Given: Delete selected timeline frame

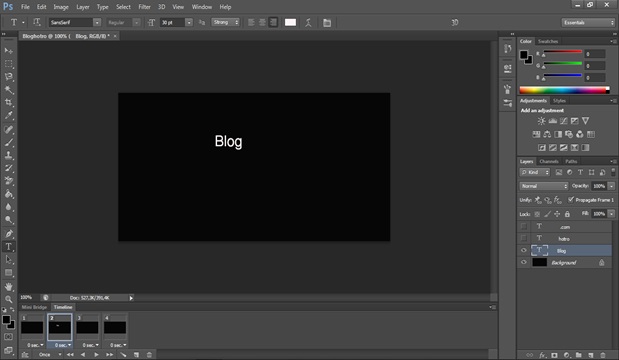Looking at the screenshot, I should (x=149, y=354).
